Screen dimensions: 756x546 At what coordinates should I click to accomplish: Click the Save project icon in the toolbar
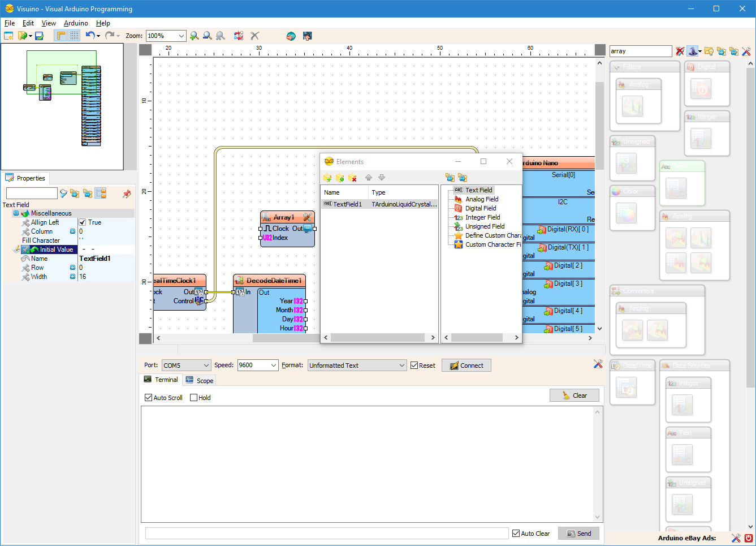[x=39, y=36]
